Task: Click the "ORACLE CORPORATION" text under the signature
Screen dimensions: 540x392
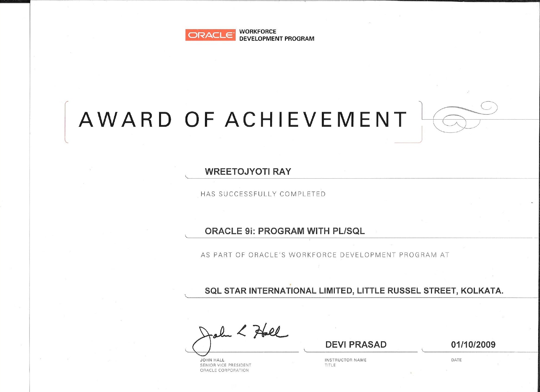Action: 225,370
